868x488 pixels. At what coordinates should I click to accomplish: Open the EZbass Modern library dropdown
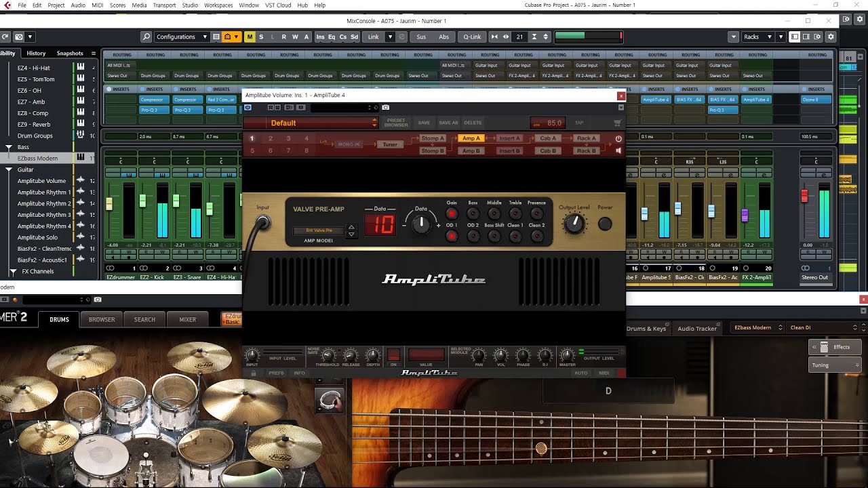tap(757, 327)
